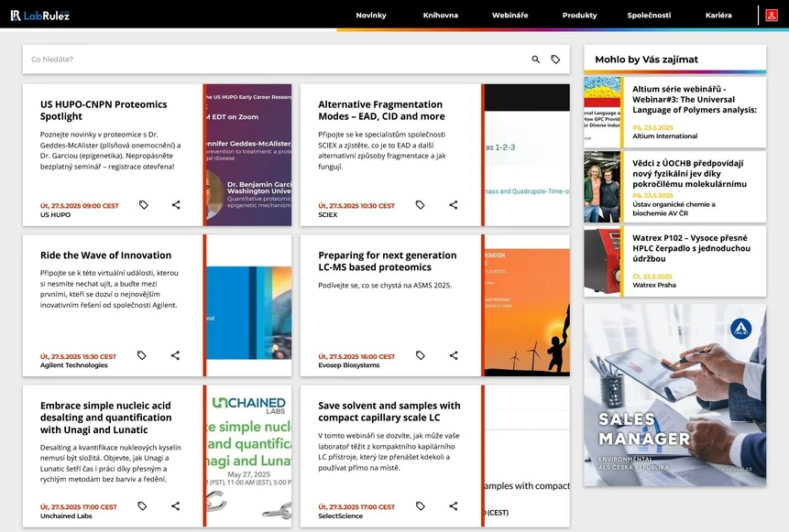This screenshot has height=532, width=789.
Task: Open the Produkty menu
Action: point(579,15)
